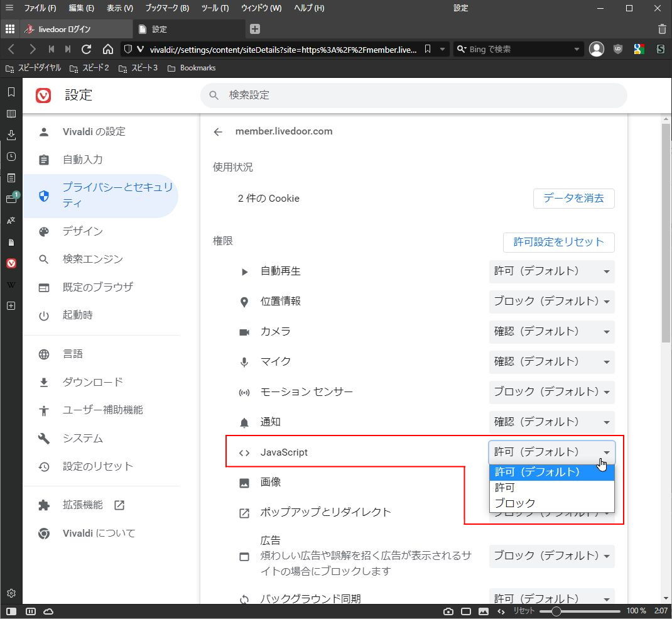The width and height of the screenshot is (672, 619).
Task: Open the page capture tool in the status bar
Action: tap(448, 611)
